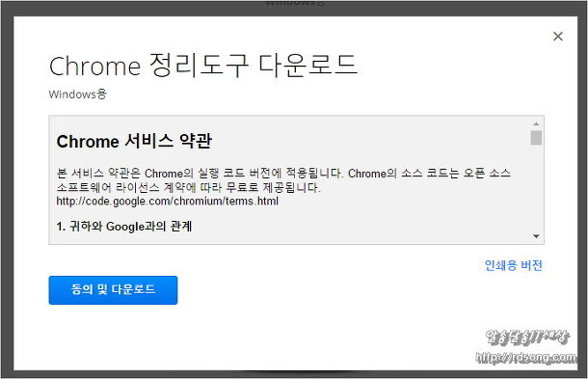
Task: Click the 1. 귀하와 Google과의 관계 heading
Action: point(124,227)
